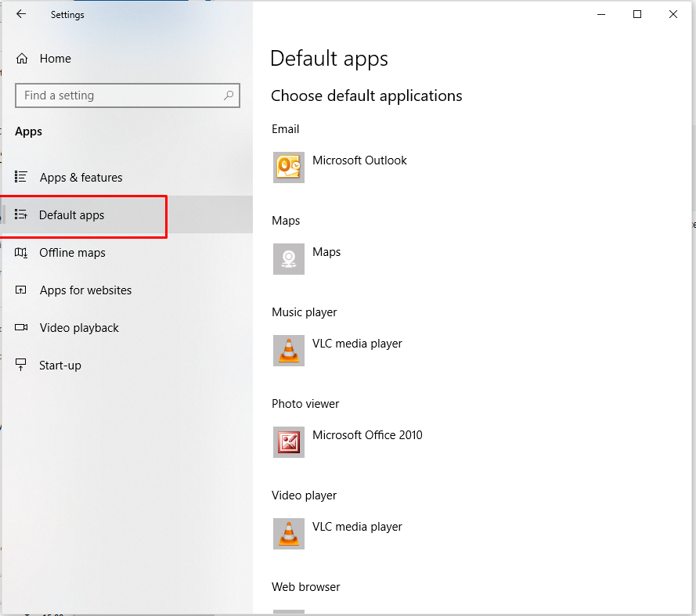The image size is (696, 616).
Task: Open Apps & features section
Action: pyautogui.click(x=127, y=178)
